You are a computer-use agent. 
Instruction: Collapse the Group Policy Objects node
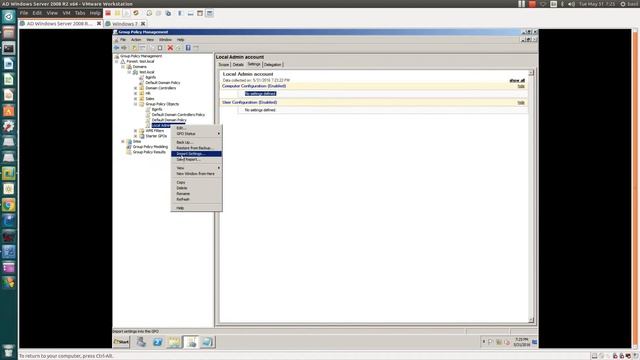click(136, 104)
